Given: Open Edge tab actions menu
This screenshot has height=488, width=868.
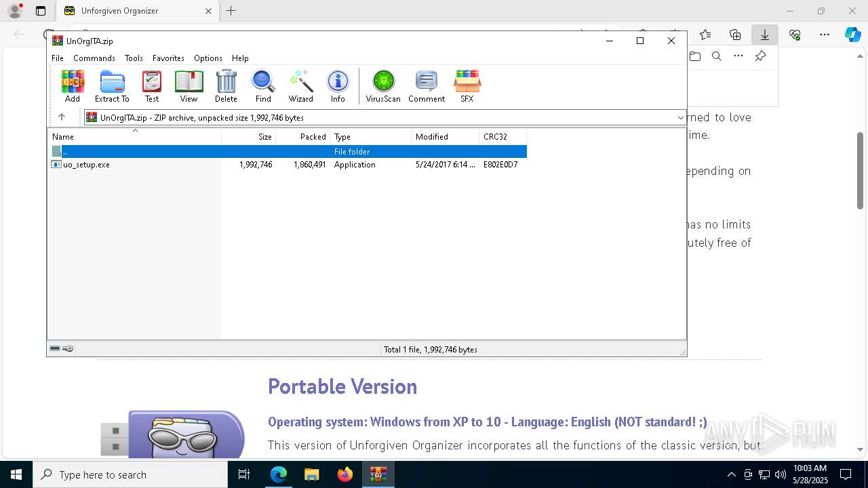Looking at the screenshot, I should (41, 11).
